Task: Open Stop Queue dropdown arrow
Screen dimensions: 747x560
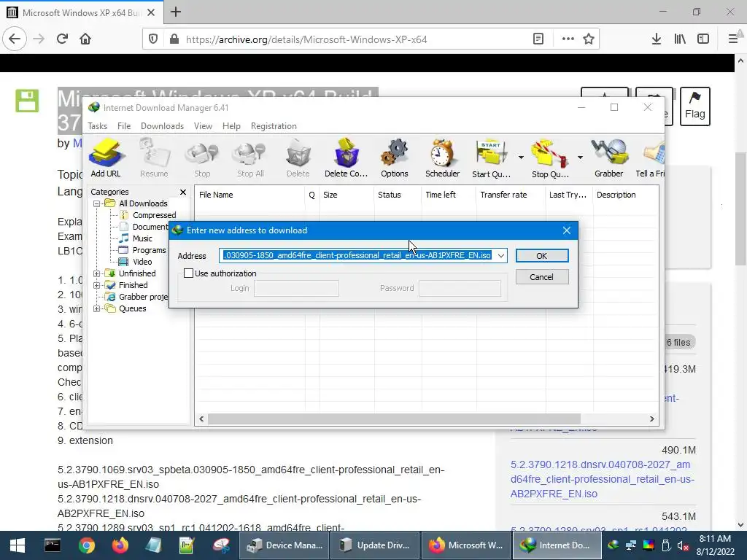Action: click(580, 157)
